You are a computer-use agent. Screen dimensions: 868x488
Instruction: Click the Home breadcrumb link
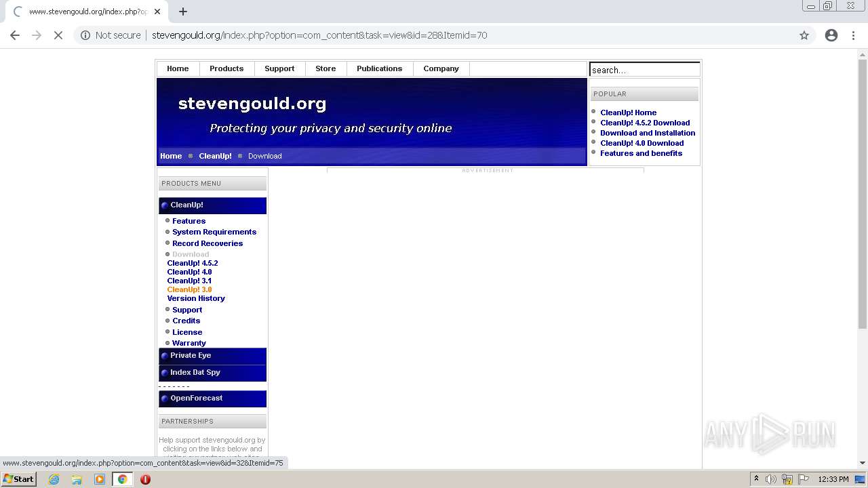coord(171,156)
